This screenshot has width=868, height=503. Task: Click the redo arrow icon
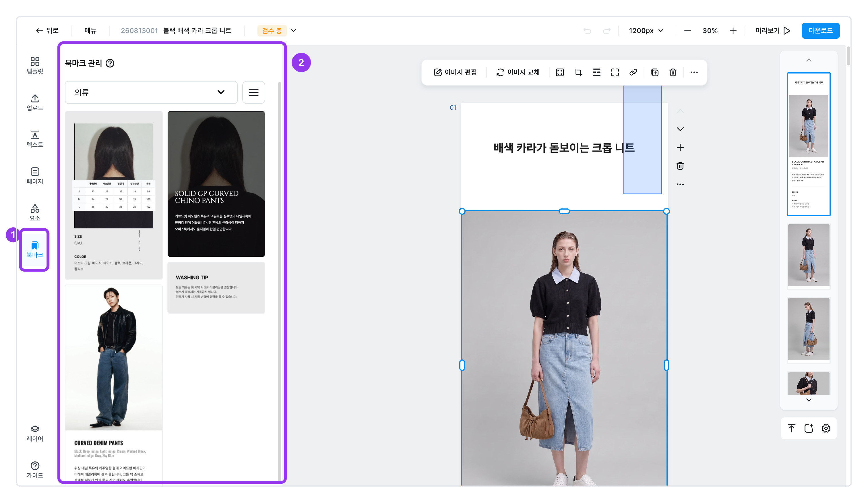pyautogui.click(x=607, y=31)
